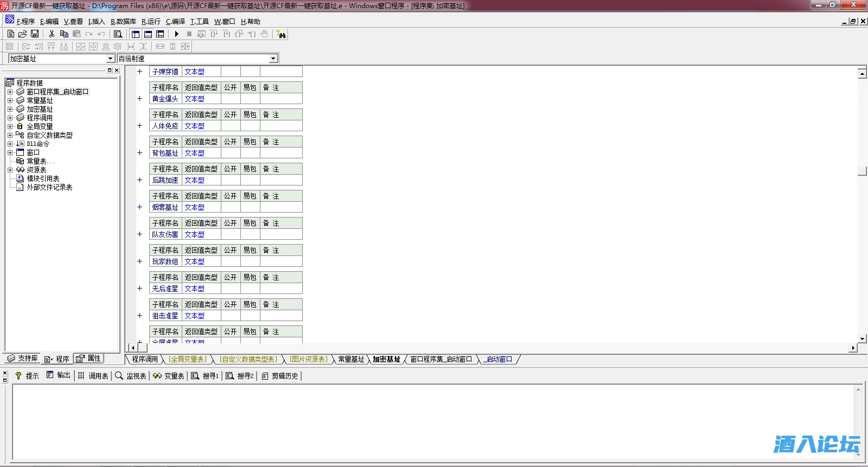The height and width of the screenshot is (467, 868).
Task: Switch to the 常量基址 tab
Action: point(351,359)
